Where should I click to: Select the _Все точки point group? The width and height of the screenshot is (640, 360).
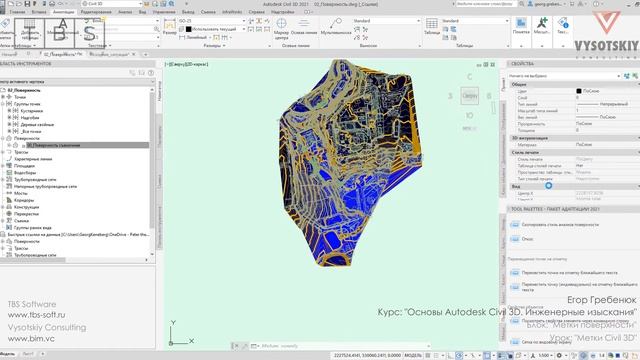click(x=31, y=131)
